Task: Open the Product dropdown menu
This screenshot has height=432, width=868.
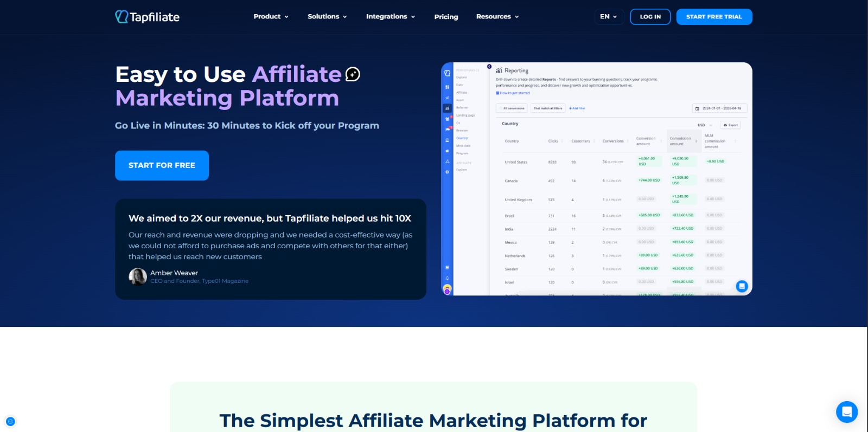Action: click(x=271, y=16)
